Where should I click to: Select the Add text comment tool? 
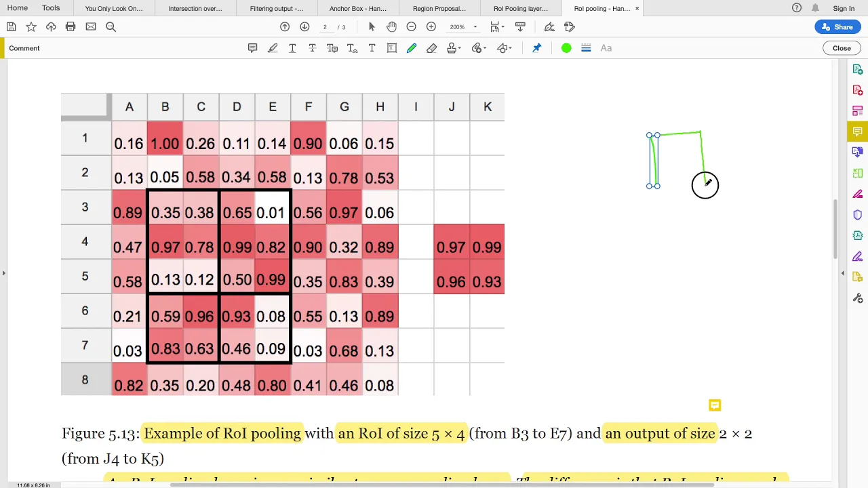(372, 48)
